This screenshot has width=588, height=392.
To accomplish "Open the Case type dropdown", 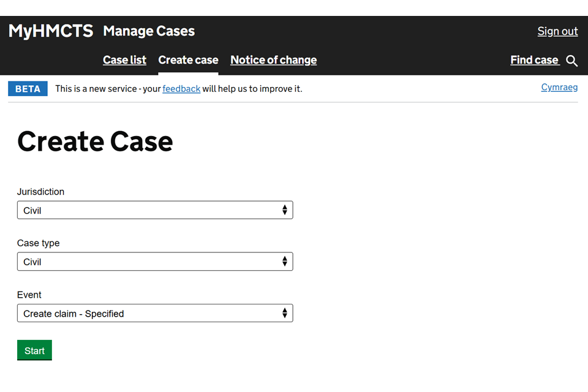I will tap(155, 262).
